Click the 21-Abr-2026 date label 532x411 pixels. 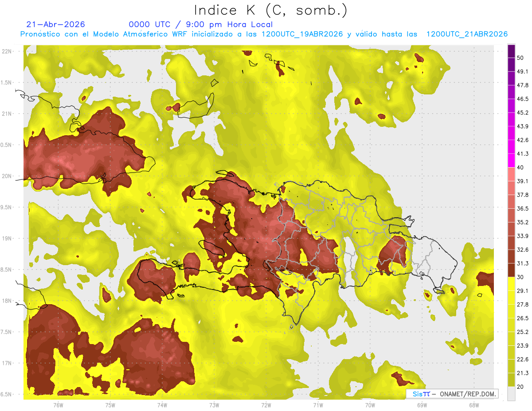click(56, 24)
